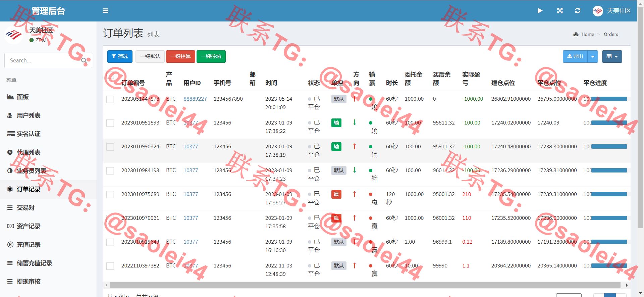
Task: Open 默认 control tag for order 2022110397382
Action: pos(339,266)
